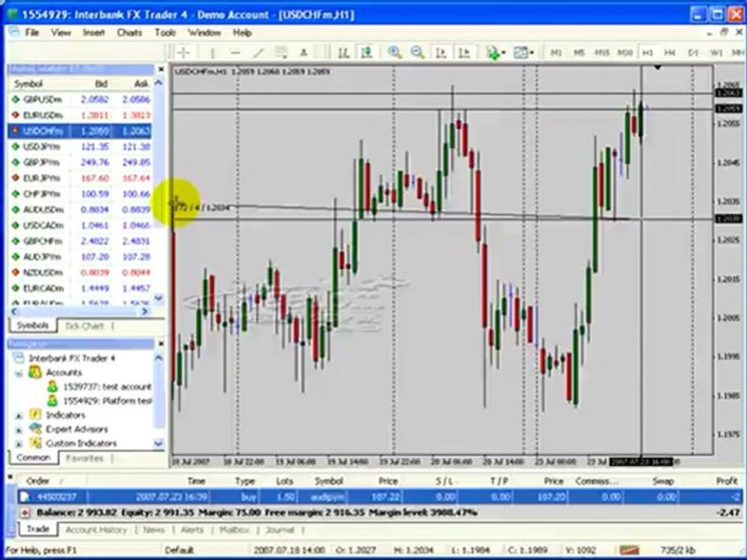Select the EURJPYm row in Market Watch
This screenshot has height=560, width=747.
[x=80, y=178]
